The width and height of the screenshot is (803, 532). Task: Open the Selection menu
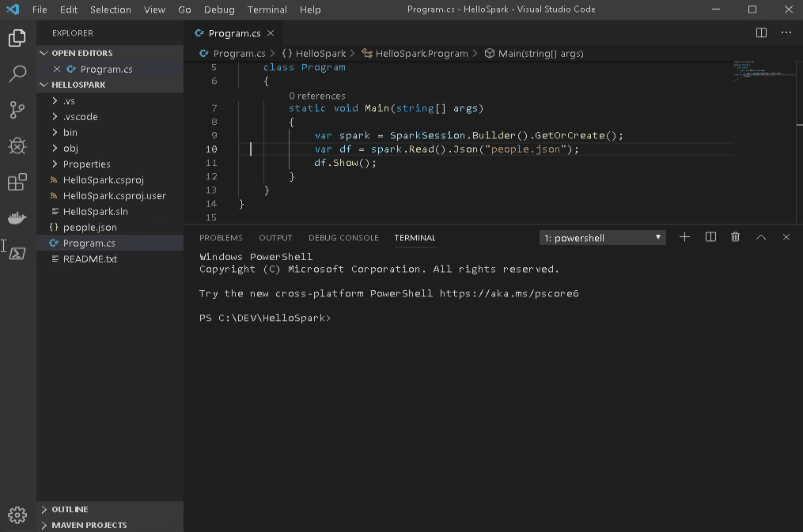click(111, 9)
